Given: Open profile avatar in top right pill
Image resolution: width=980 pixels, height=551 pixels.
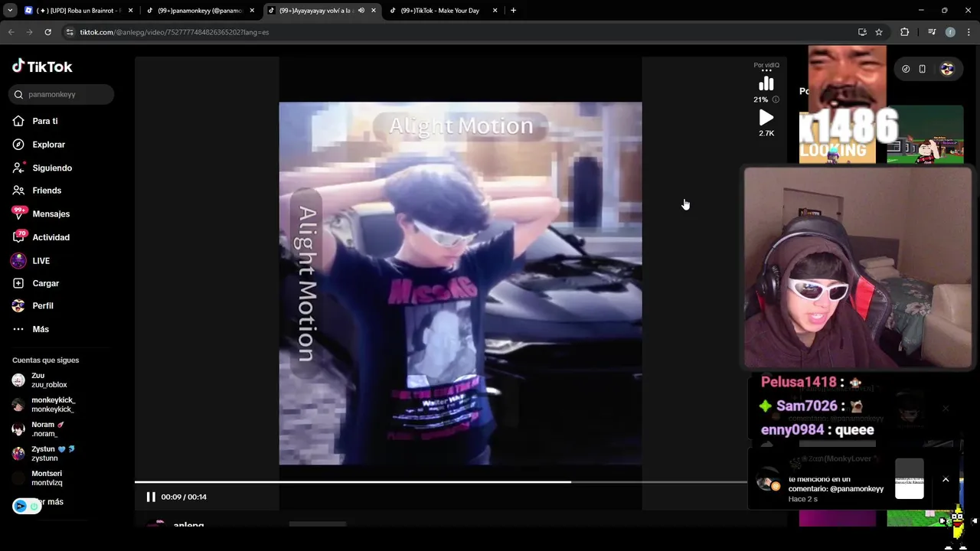Looking at the screenshot, I should 947,69.
